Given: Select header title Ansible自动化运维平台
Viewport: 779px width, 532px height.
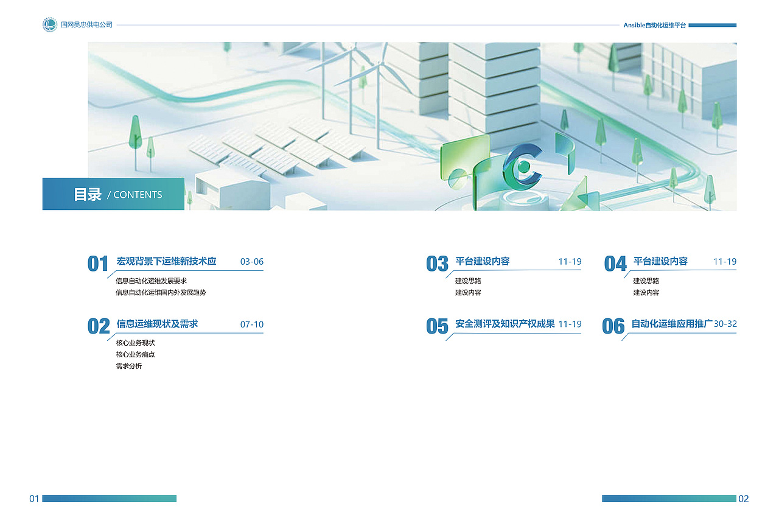Looking at the screenshot, I should 654,26.
